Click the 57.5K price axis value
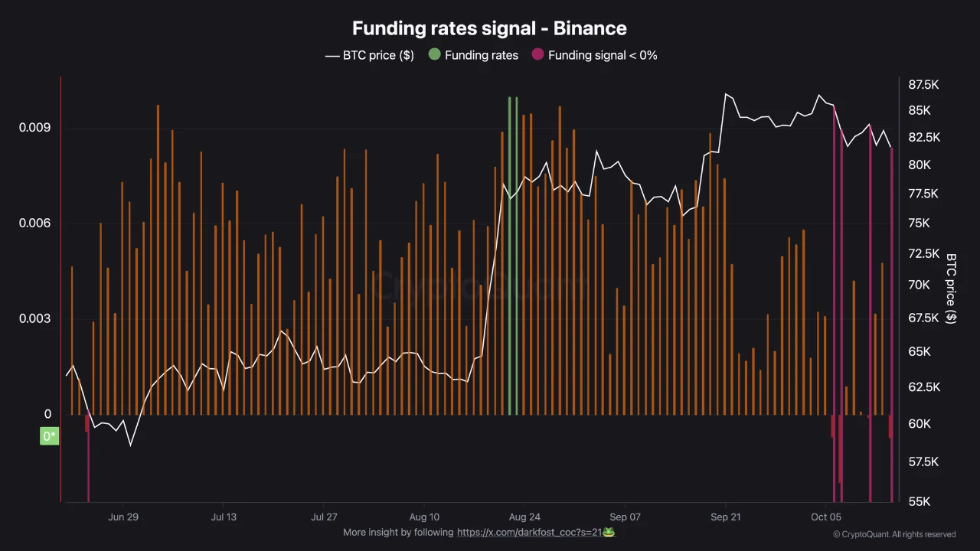980x551 pixels. click(x=924, y=461)
